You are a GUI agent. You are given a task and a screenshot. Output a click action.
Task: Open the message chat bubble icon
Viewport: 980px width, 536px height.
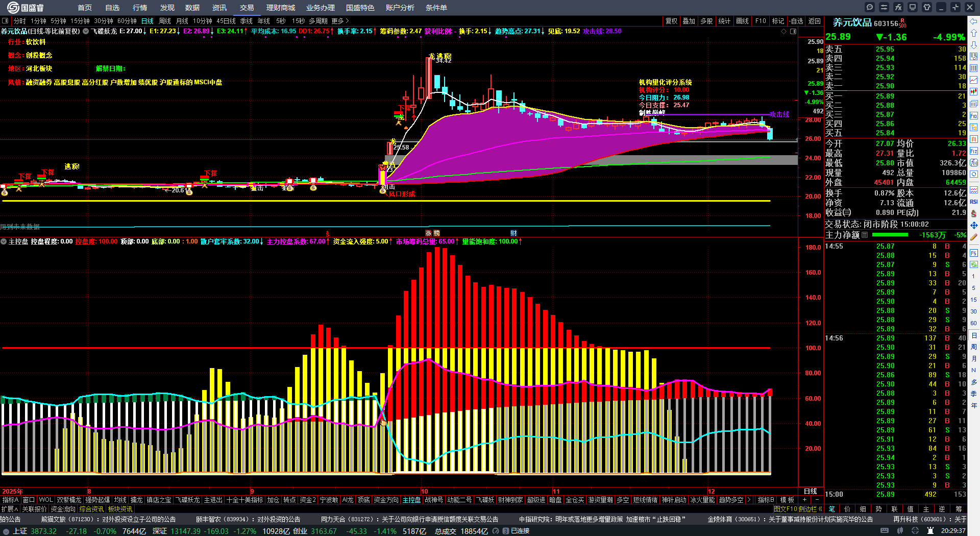click(870, 7)
